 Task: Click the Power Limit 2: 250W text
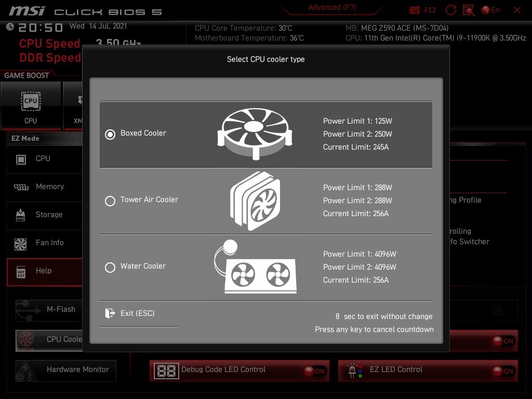[x=357, y=134]
